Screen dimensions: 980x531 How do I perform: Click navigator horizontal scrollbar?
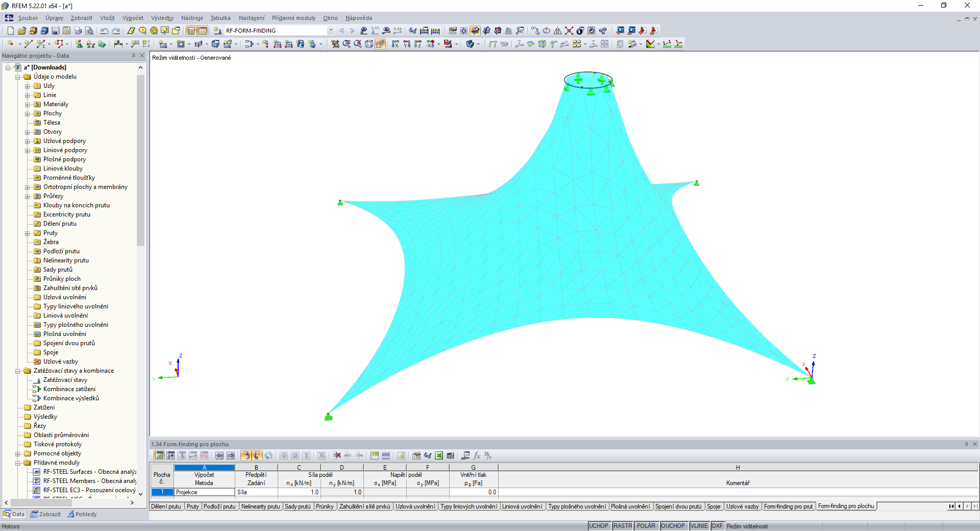click(41, 503)
